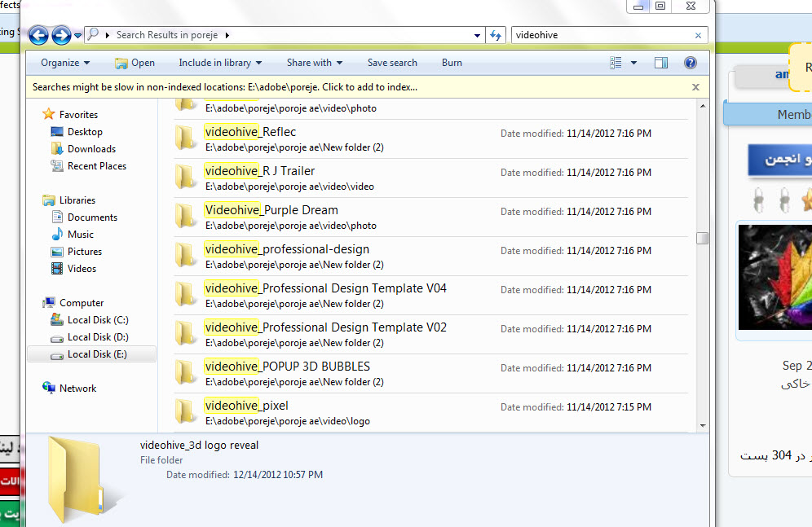The height and width of the screenshot is (527, 812).
Task: Select the Videohive_Purple Dream folder
Action: 430,217
